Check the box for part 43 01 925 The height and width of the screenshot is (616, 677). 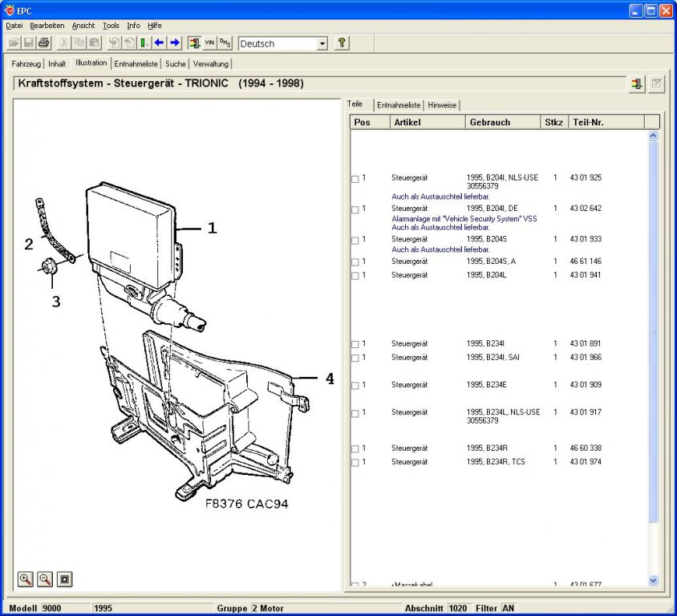(x=355, y=179)
